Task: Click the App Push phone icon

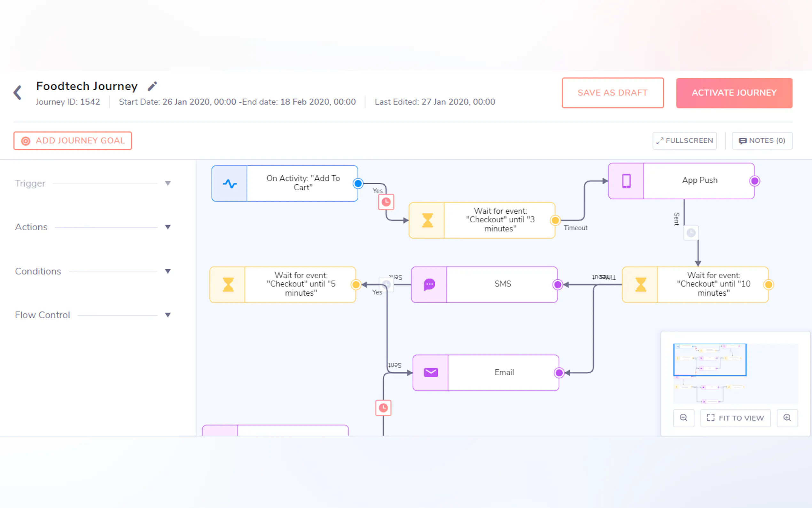Action: click(x=626, y=181)
